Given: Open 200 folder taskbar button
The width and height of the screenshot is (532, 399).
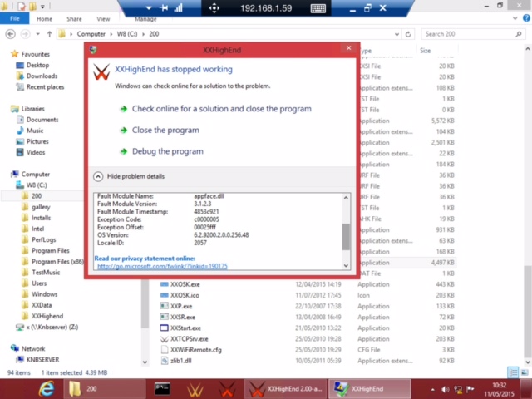Looking at the screenshot, I should coord(106,389).
